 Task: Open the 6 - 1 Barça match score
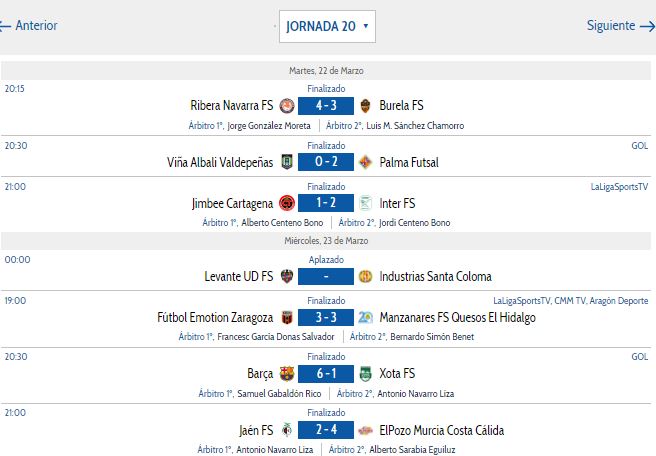point(326,374)
